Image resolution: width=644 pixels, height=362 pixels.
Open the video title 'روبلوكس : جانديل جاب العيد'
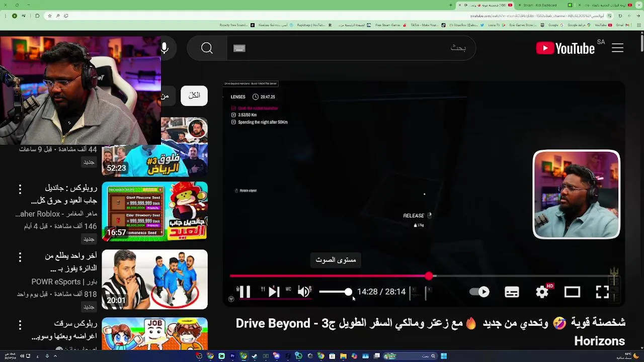[64, 194]
